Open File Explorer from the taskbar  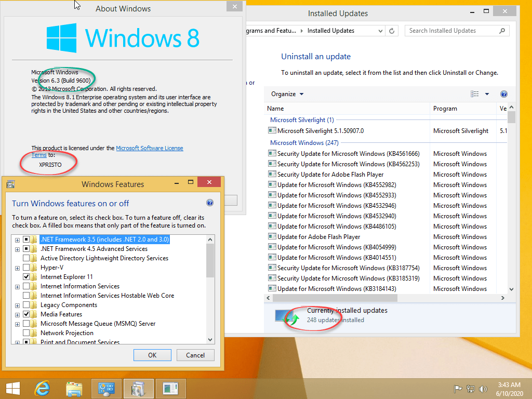(74, 389)
